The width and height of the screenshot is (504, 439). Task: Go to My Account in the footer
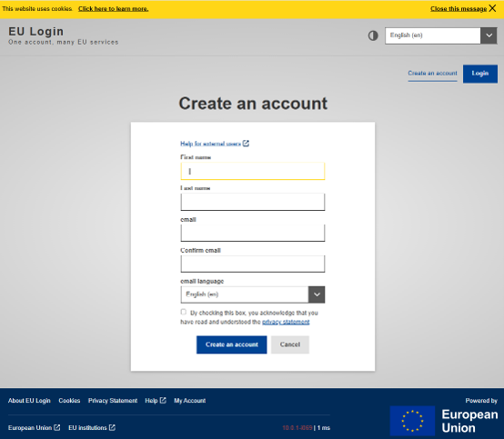tap(190, 401)
